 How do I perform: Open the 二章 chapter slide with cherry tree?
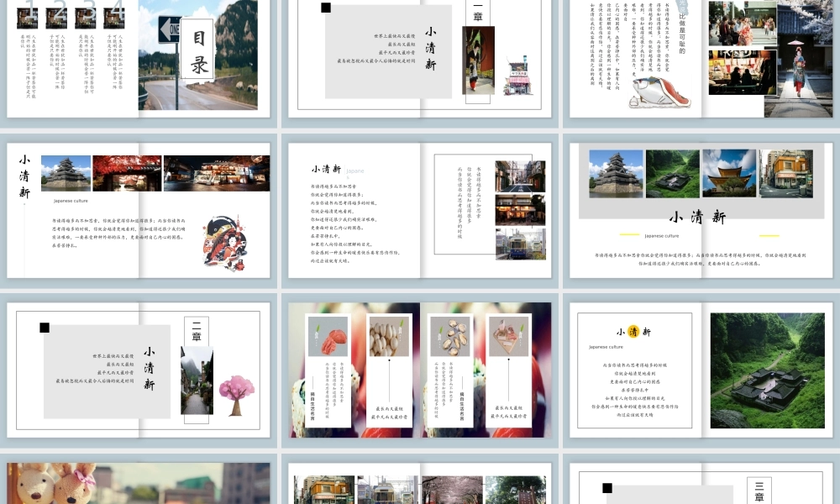[x=139, y=370]
